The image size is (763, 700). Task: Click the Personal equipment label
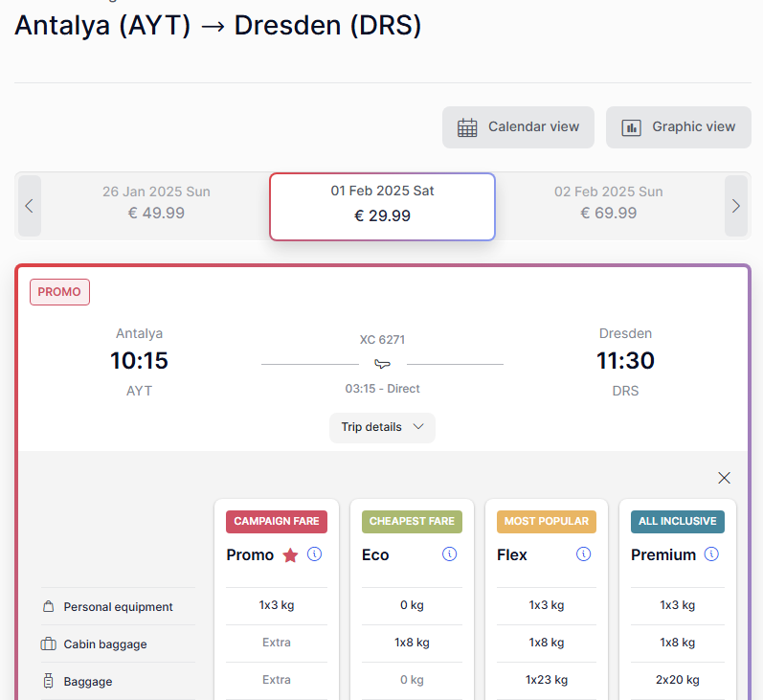click(x=119, y=607)
